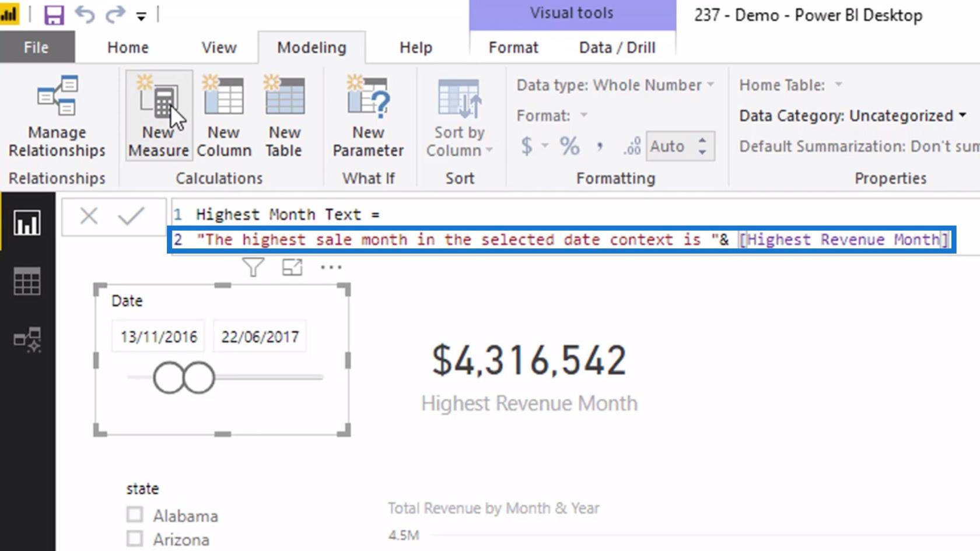Create a New Column
Viewport: 980px width, 551px height.
223,116
